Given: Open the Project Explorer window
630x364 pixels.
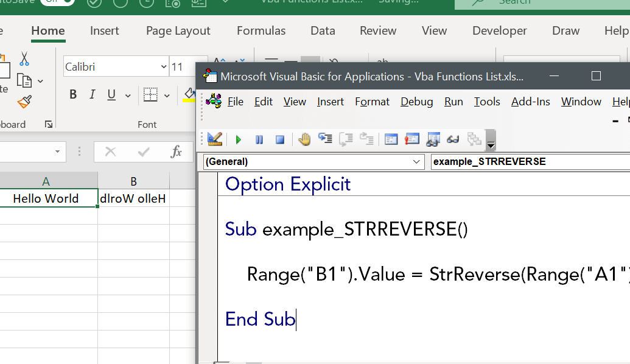Looking at the screenshot, I should click(391, 139).
